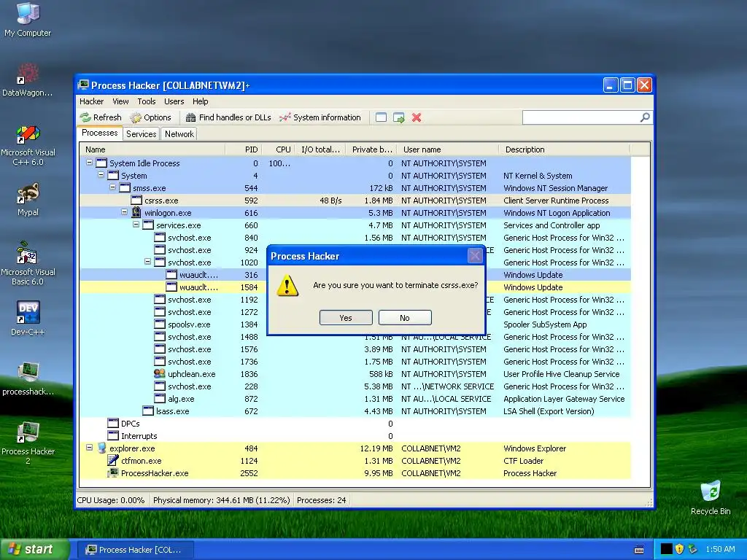Collapse the System Idle Process tree node

[89, 163]
